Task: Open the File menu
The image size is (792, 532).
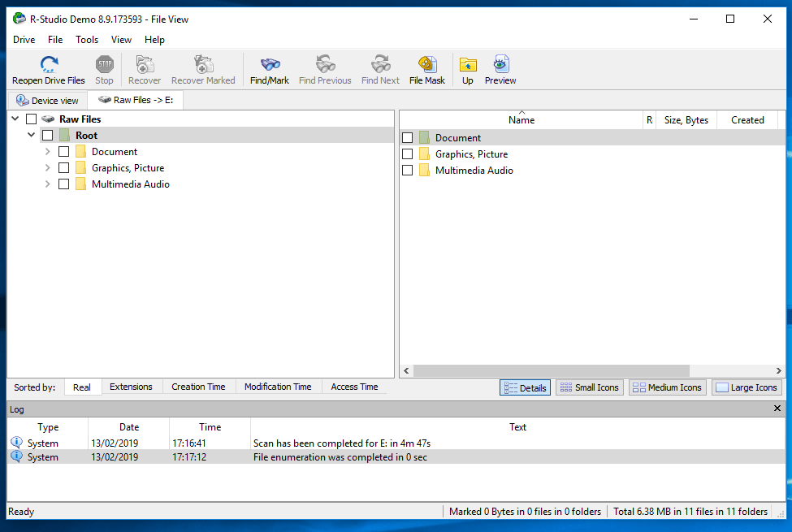Action: (x=55, y=40)
